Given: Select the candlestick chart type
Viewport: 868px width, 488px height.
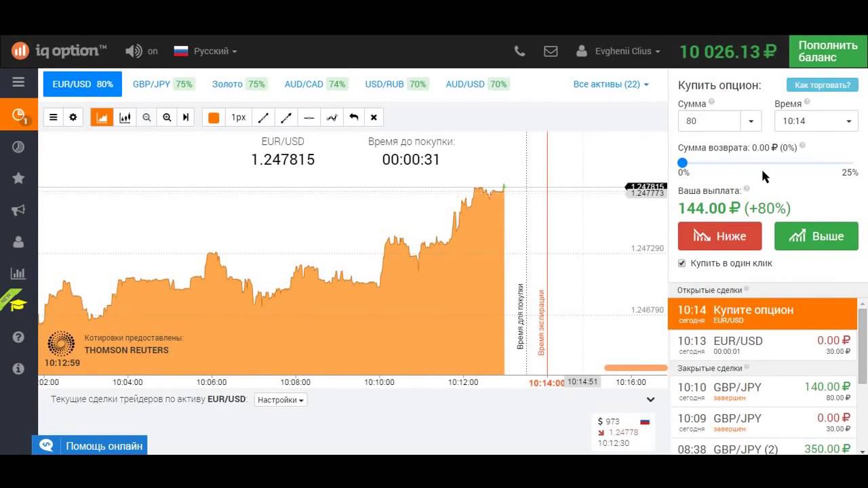Looking at the screenshot, I should (125, 117).
